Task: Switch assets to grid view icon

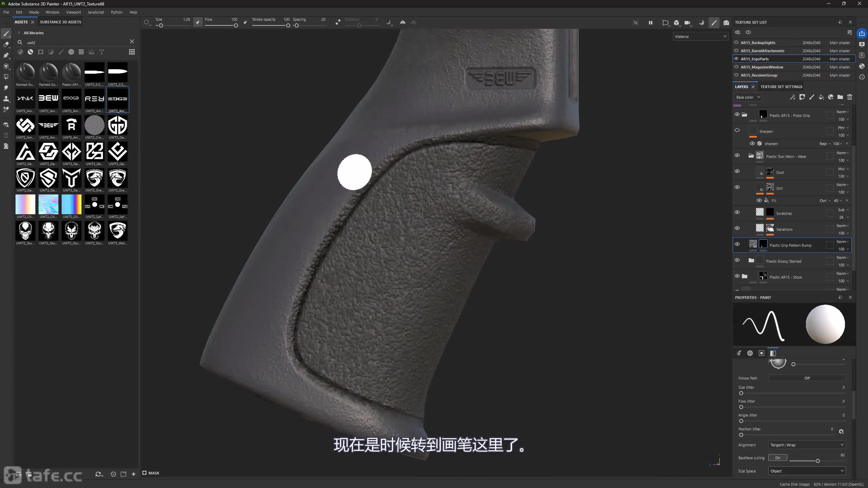Action: pyautogui.click(x=132, y=52)
